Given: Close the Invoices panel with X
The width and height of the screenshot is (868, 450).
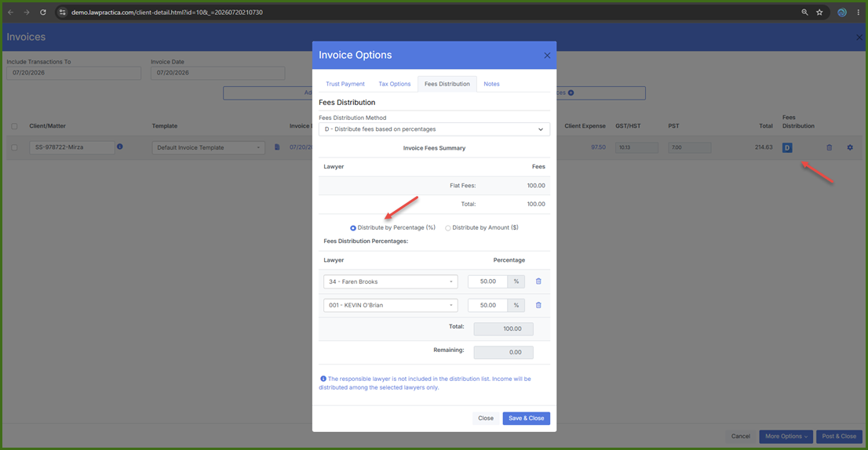Looking at the screenshot, I should click(859, 38).
